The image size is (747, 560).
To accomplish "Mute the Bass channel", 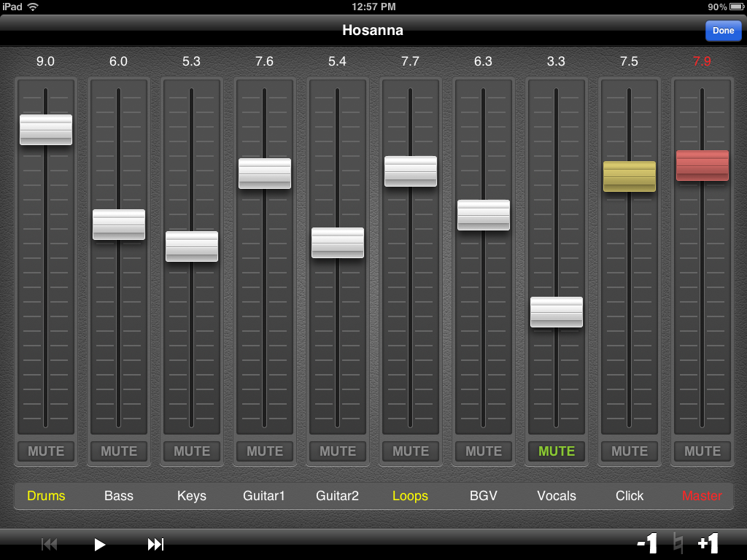I will (119, 451).
